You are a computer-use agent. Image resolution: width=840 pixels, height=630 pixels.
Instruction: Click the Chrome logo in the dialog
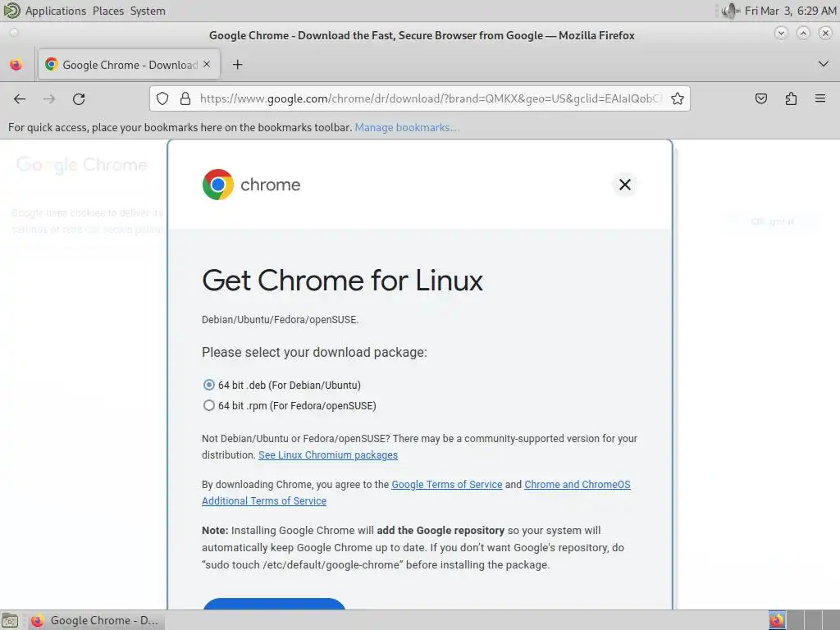point(218,185)
